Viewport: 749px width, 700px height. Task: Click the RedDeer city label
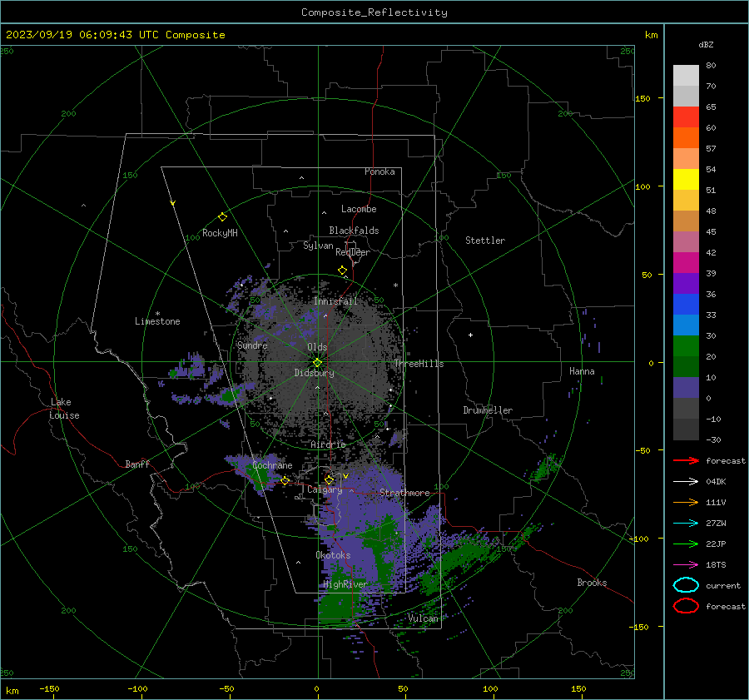[x=353, y=252]
